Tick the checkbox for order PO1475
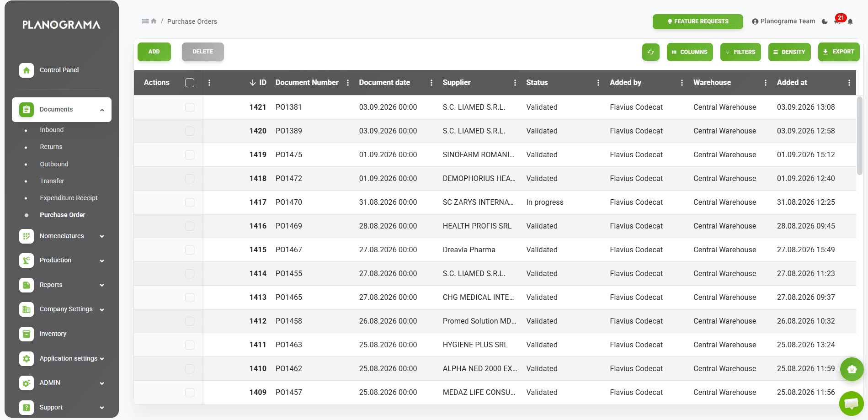This screenshot has width=868, height=420. (x=190, y=155)
